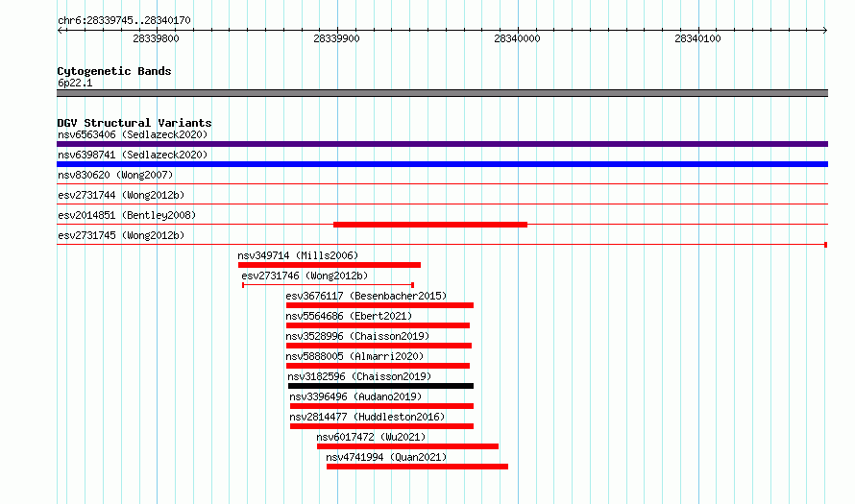Screen dimensions: 855x504
Task: Select the red nsv2814477 variant bar
Action: click(x=381, y=426)
